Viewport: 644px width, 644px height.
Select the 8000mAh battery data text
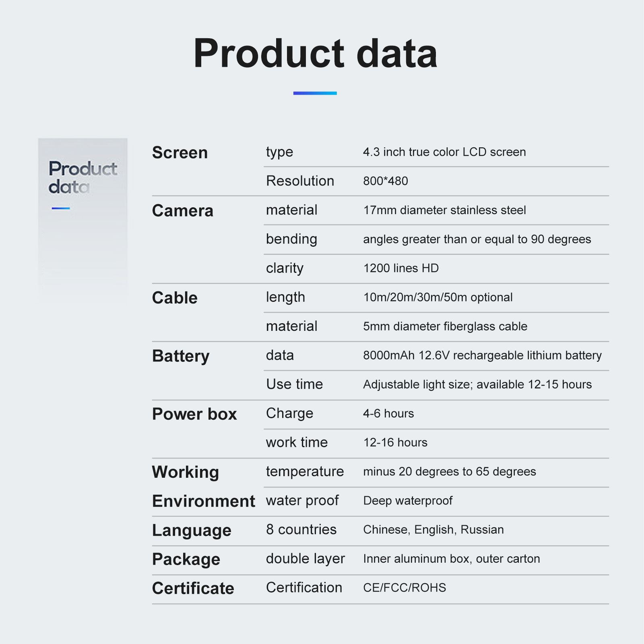(482, 355)
